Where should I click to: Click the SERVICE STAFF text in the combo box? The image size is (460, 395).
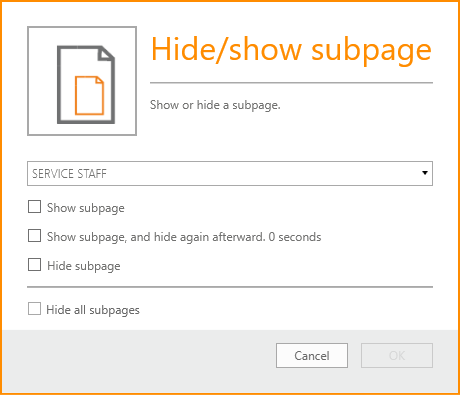(x=69, y=174)
